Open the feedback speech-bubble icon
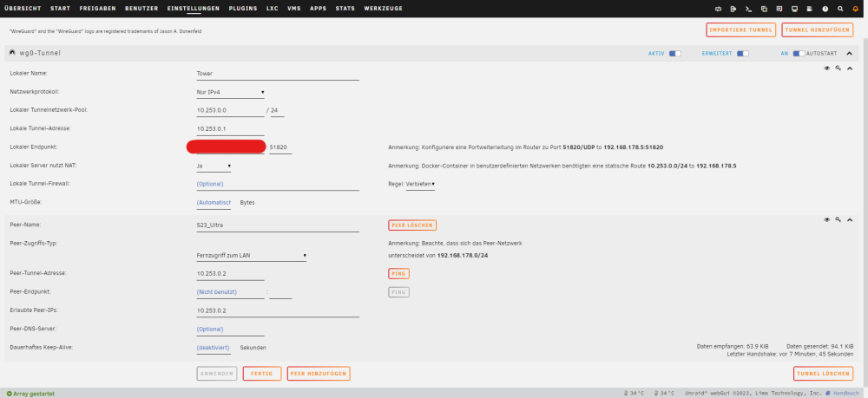Viewport: 868px width, 398px height. coord(779,9)
